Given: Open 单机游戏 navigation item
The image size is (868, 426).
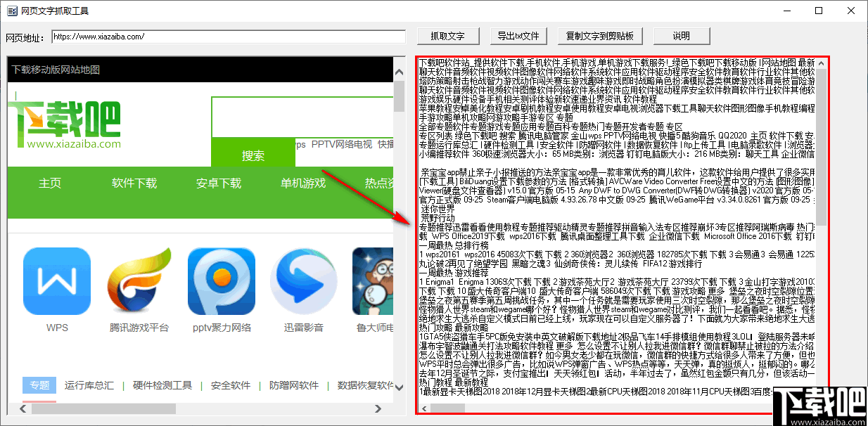Looking at the screenshot, I should (303, 183).
